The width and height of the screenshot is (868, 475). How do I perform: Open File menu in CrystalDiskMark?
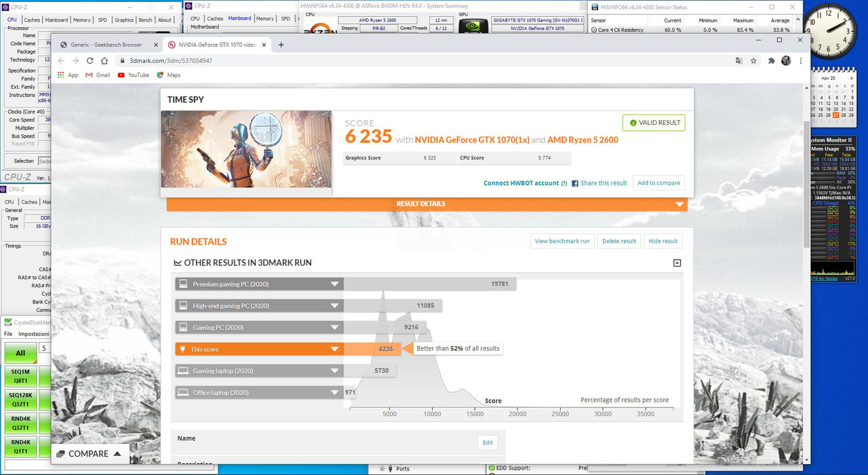8,334
